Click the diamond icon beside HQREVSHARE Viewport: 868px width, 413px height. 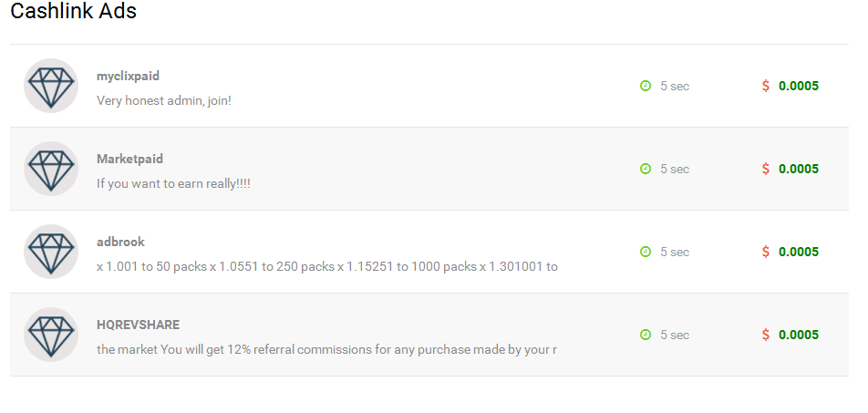pyautogui.click(x=51, y=335)
